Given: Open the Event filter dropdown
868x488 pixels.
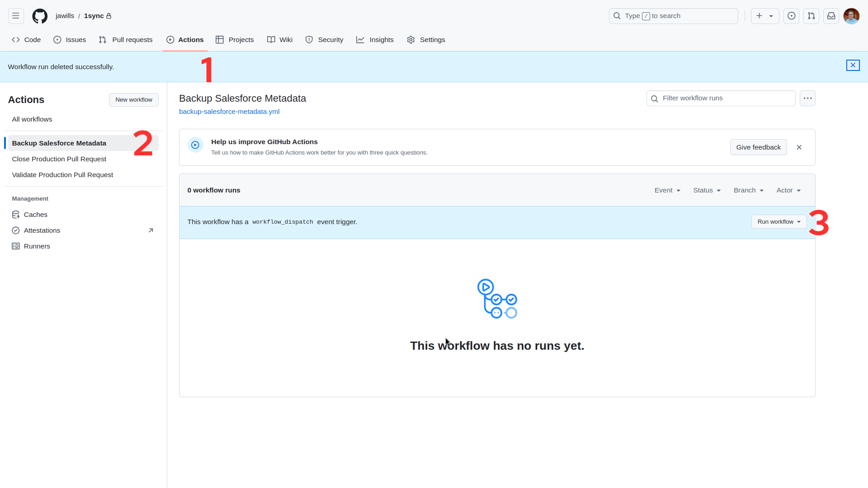Looking at the screenshot, I should coord(667,190).
